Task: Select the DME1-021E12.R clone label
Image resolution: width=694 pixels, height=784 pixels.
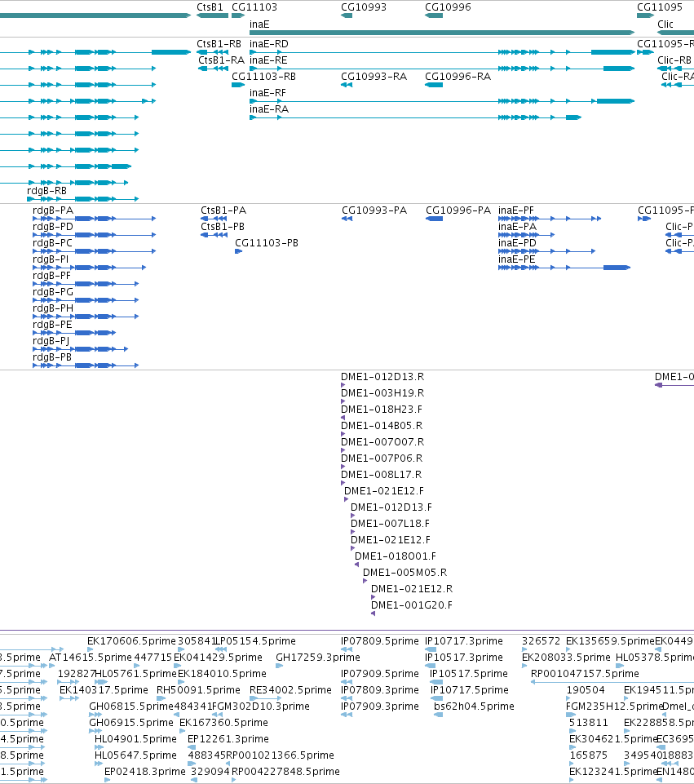Action: (x=412, y=589)
